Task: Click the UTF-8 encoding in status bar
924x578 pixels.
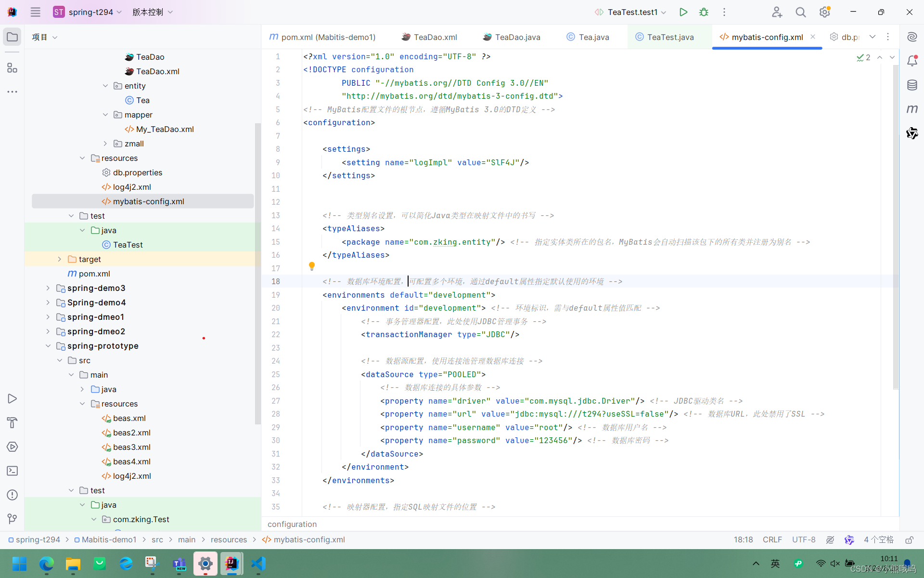Action: point(804,540)
